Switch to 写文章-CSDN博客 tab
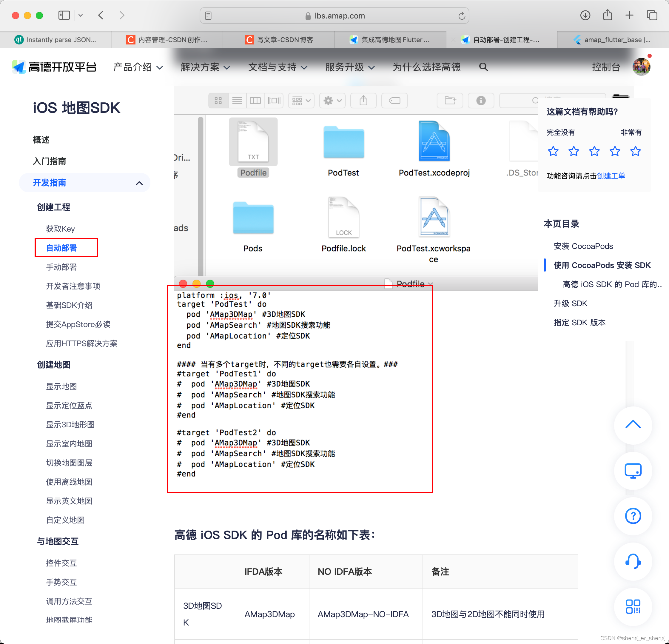 279,40
